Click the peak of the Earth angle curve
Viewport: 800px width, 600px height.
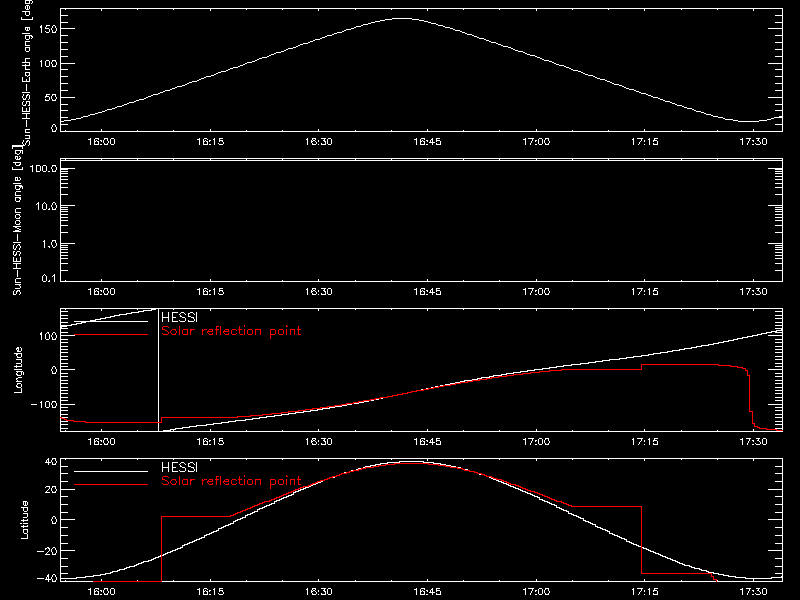coord(403,18)
